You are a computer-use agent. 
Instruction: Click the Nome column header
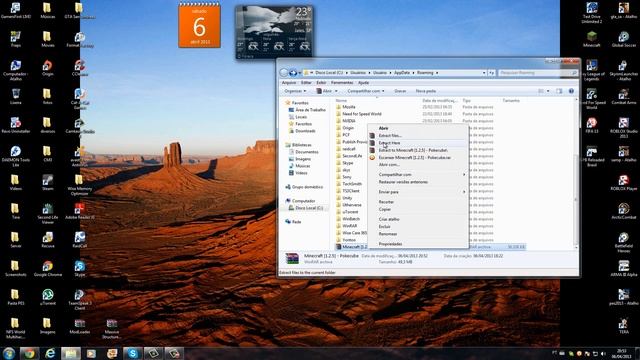341,100
